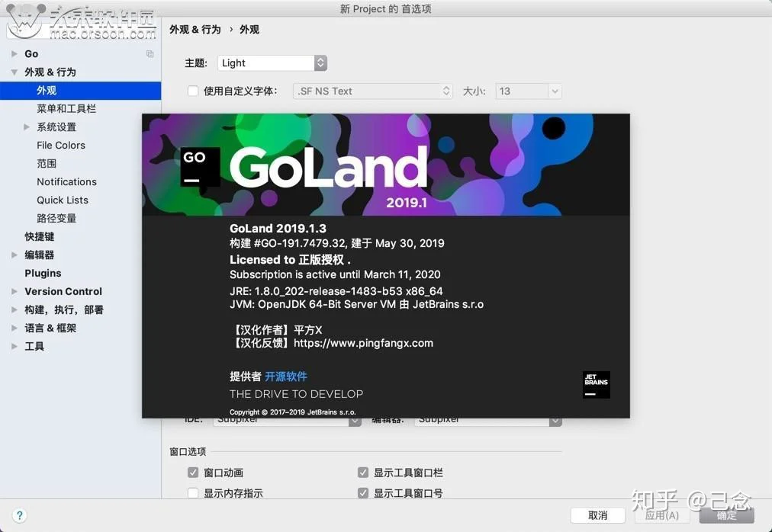Expand the 编辑器 node arrow
The height and width of the screenshot is (532, 772).
(14, 255)
